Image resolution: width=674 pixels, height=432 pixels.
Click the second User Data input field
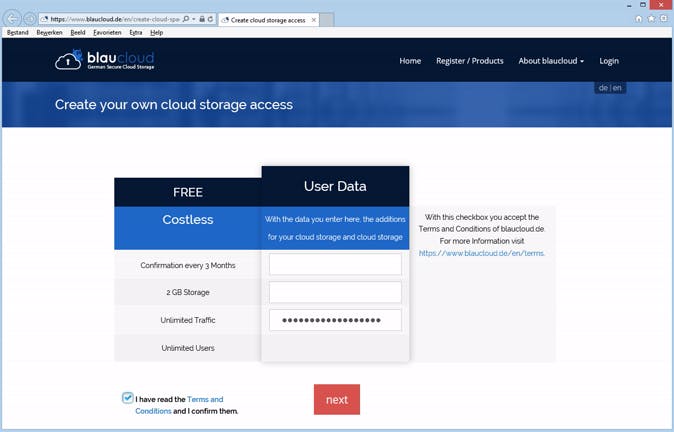[335, 292]
